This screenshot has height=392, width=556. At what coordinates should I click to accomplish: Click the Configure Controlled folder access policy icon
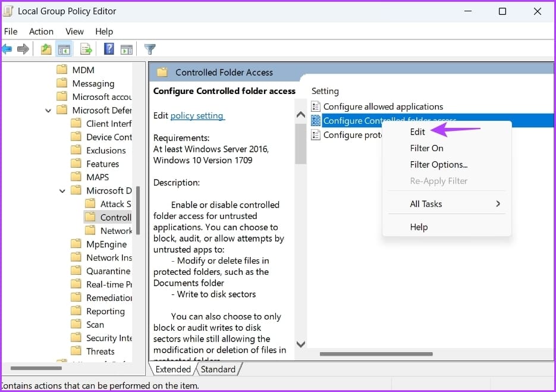(315, 120)
